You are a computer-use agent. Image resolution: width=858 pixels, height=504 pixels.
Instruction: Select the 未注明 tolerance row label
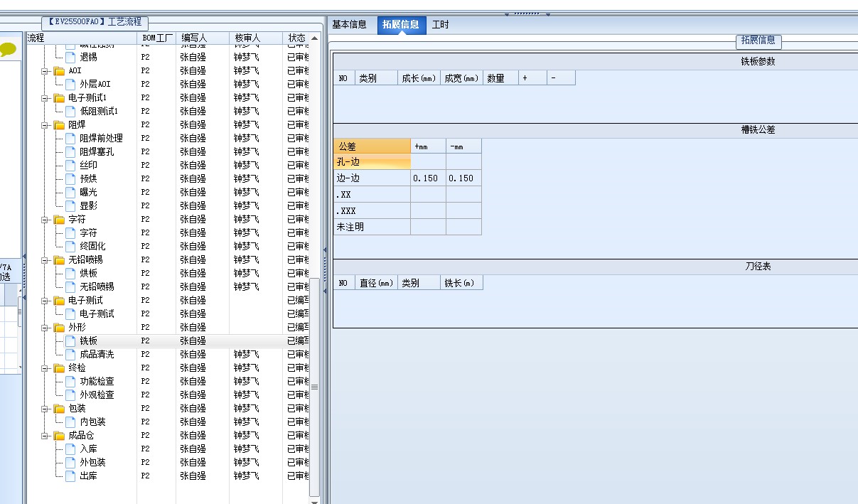point(372,227)
